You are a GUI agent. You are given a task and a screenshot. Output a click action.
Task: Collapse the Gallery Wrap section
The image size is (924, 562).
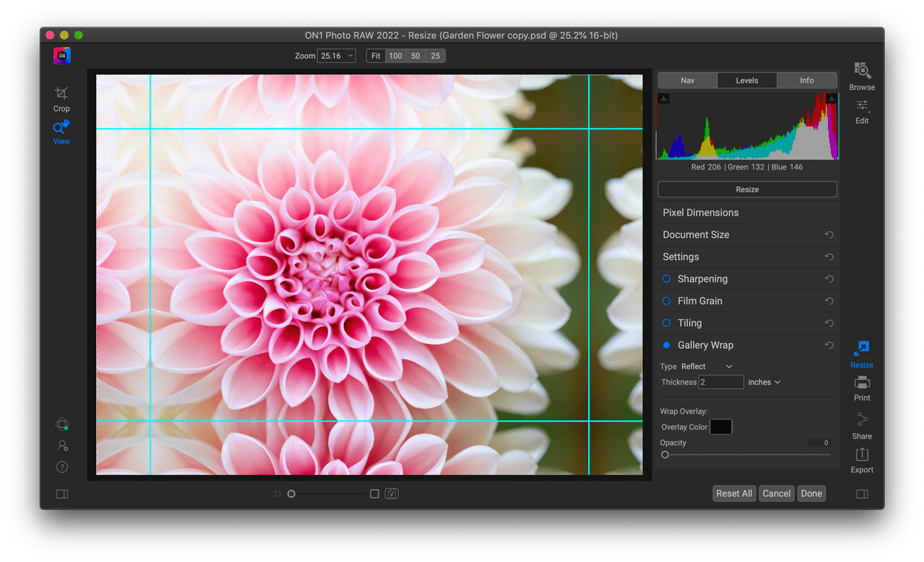coord(705,345)
